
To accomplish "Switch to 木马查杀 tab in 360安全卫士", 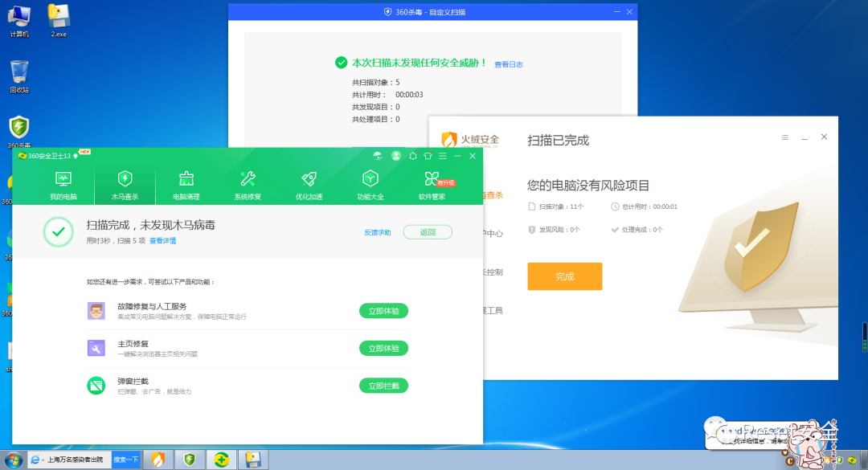I will 125,185.
